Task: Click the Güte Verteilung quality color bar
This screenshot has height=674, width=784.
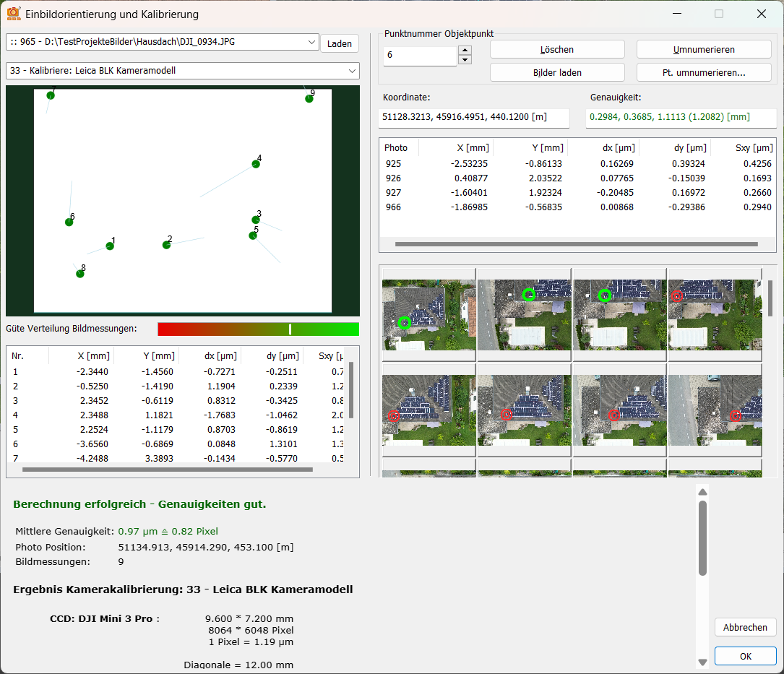Action: 258,329
